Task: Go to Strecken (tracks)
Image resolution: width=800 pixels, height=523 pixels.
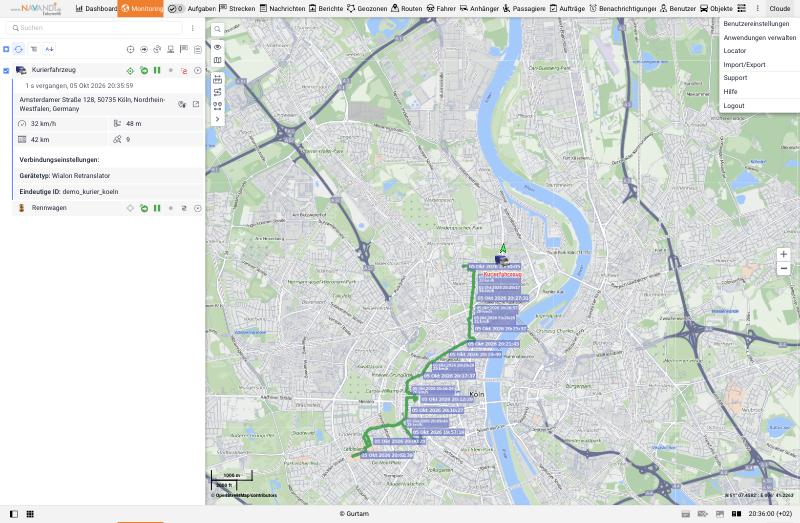Action: tap(237, 9)
